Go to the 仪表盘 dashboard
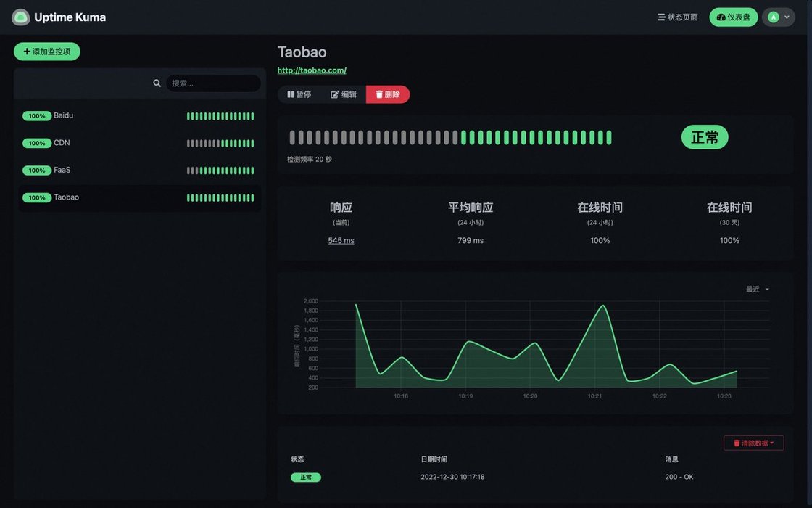Viewport: 812px width, 508px height. click(733, 17)
